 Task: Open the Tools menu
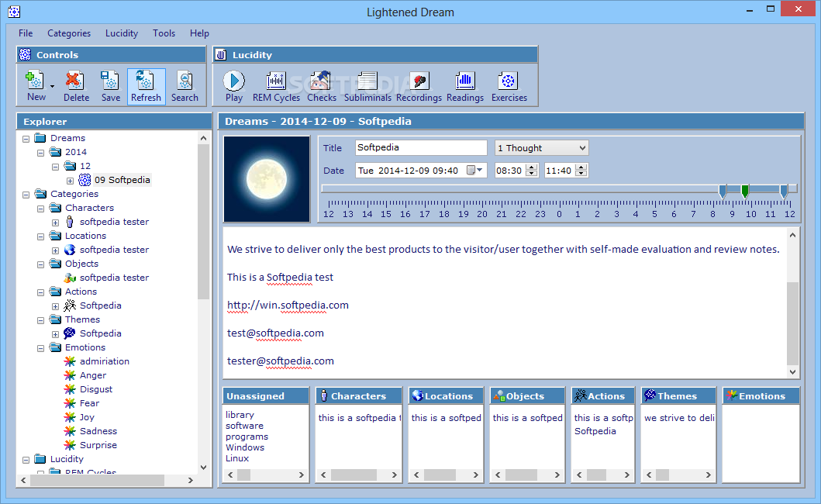tap(164, 33)
